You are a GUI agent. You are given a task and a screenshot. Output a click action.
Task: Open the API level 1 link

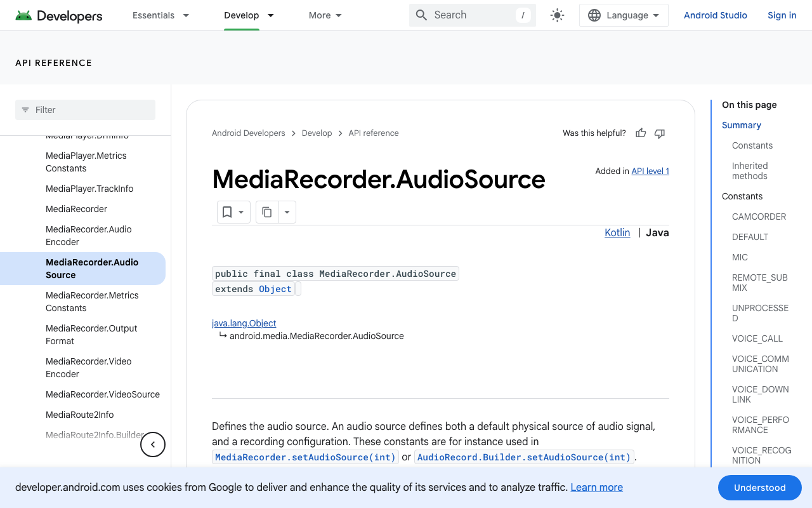[x=650, y=171]
